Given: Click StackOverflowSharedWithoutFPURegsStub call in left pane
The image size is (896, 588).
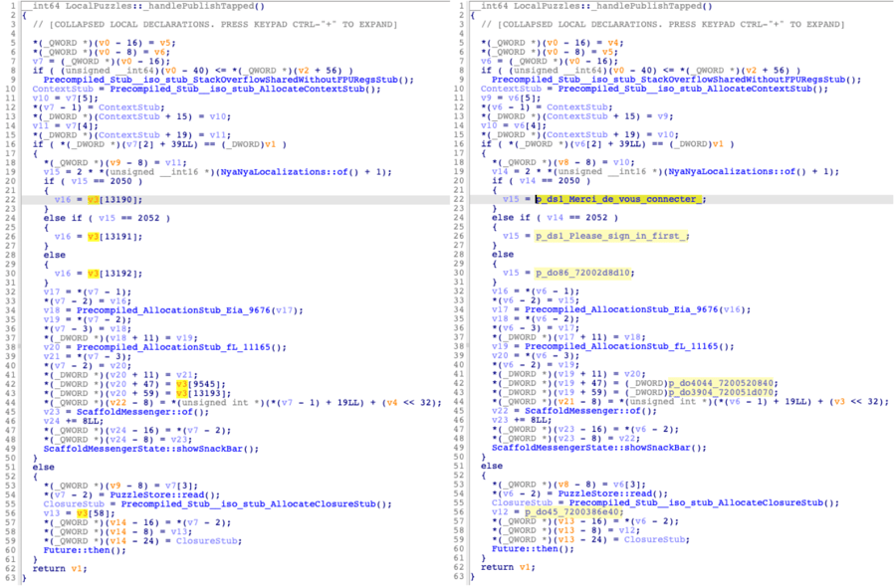Looking at the screenshot, I should (229, 80).
